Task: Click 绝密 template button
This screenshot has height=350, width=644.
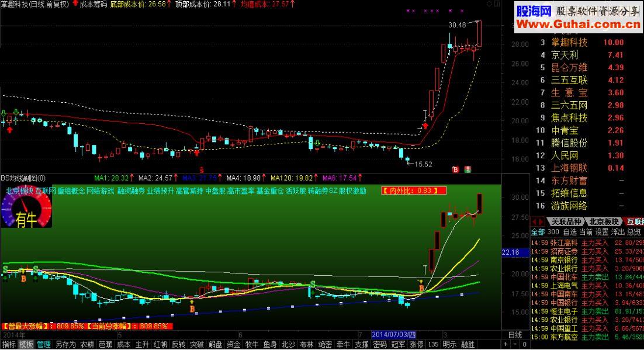Action: pyautogui.click(x=325, y=344)
